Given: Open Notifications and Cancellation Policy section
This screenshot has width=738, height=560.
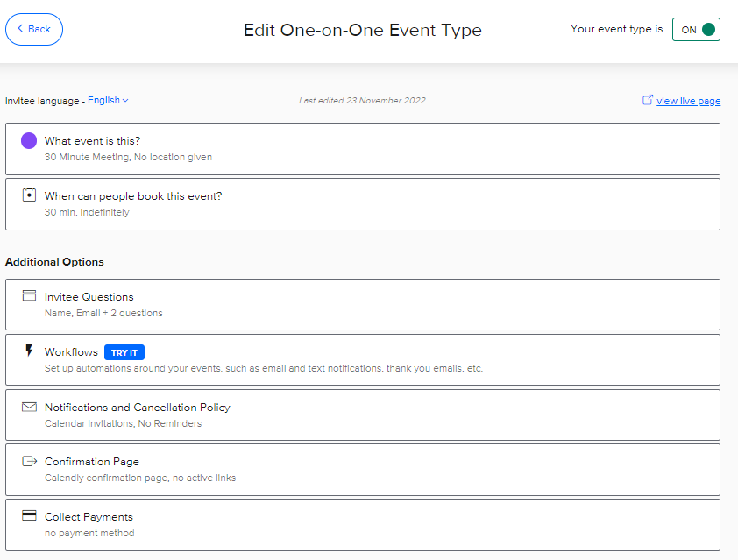Looking at the screenshot, I should tap(363, 415).
